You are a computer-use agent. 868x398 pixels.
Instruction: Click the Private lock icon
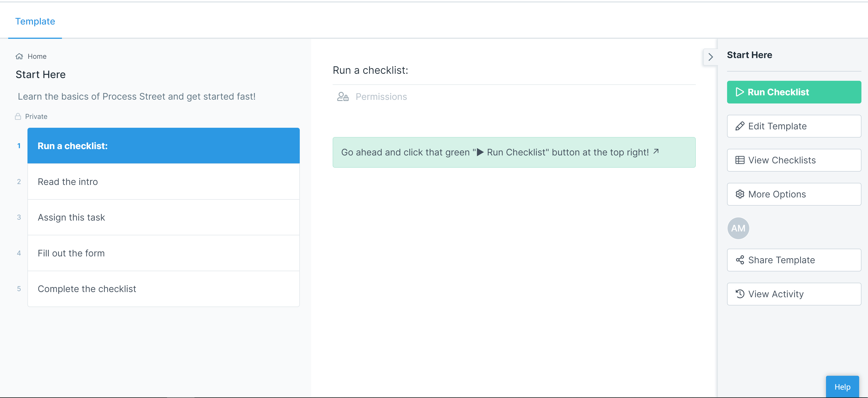pos(18,117)
